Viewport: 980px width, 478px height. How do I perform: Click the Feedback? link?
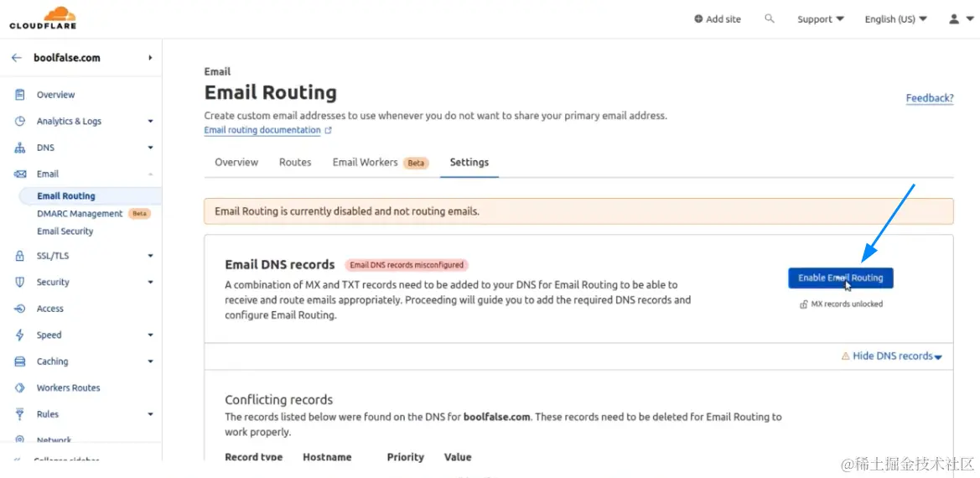point(930,98)
